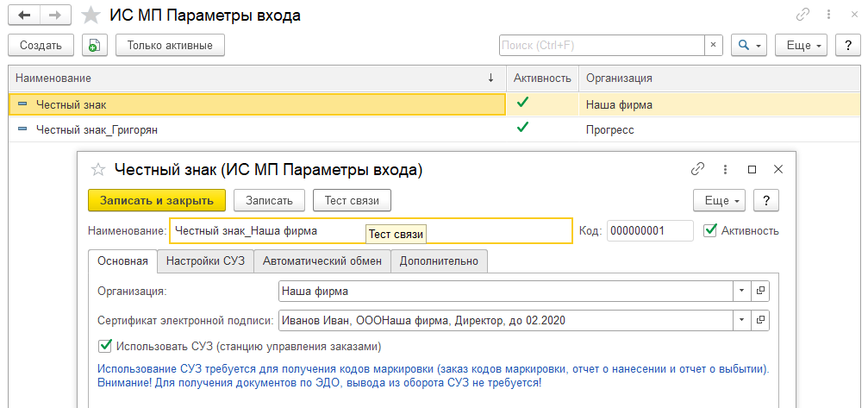868x408 pixels.
Task: Click the back navigation arrow
Action: coord(24,15)
